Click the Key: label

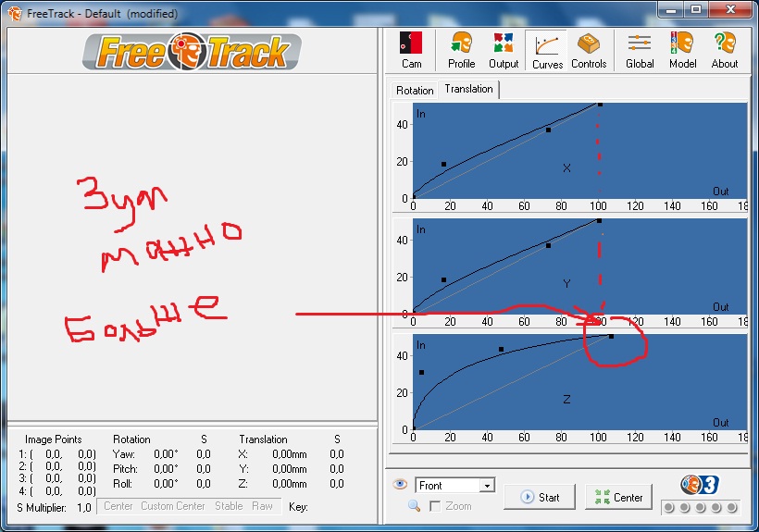click(298, 507)
